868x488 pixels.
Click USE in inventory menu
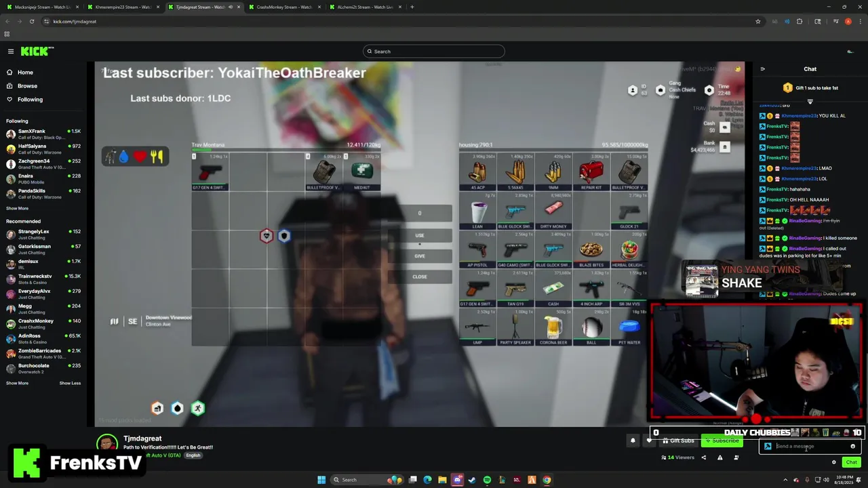pyautogui.click(x=420, y=235)
